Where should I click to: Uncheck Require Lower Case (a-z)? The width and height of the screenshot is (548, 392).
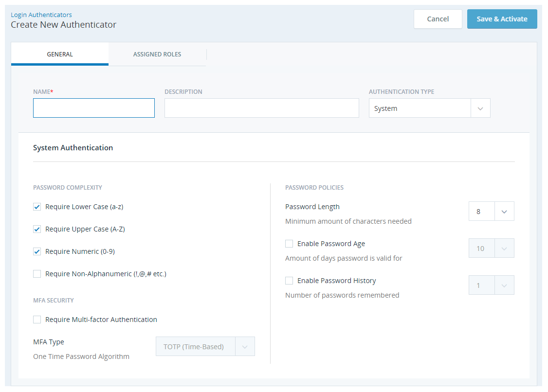[37, 206]
